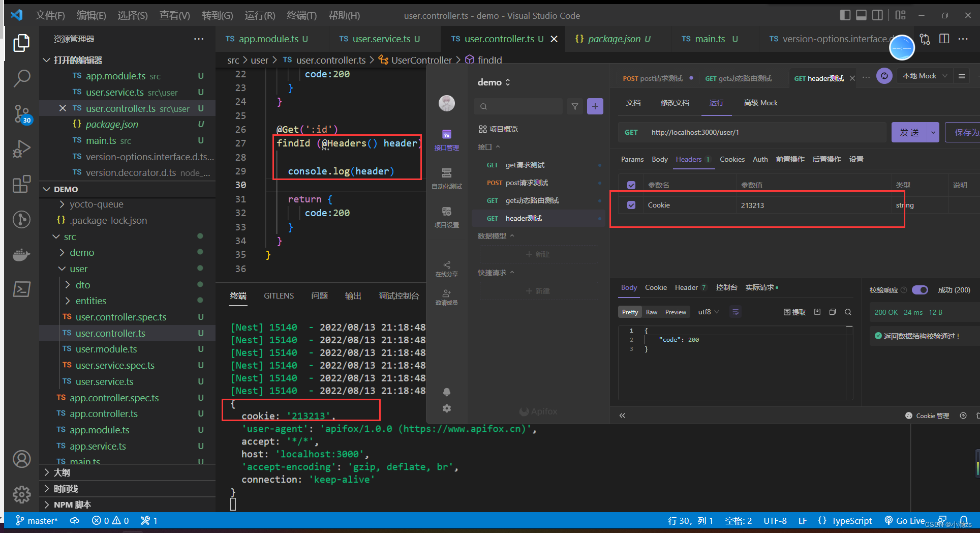This screenshot has height=533, width=980.
Task: Switch to the 问题 panel tab
Action: click(x=319, y=296)
